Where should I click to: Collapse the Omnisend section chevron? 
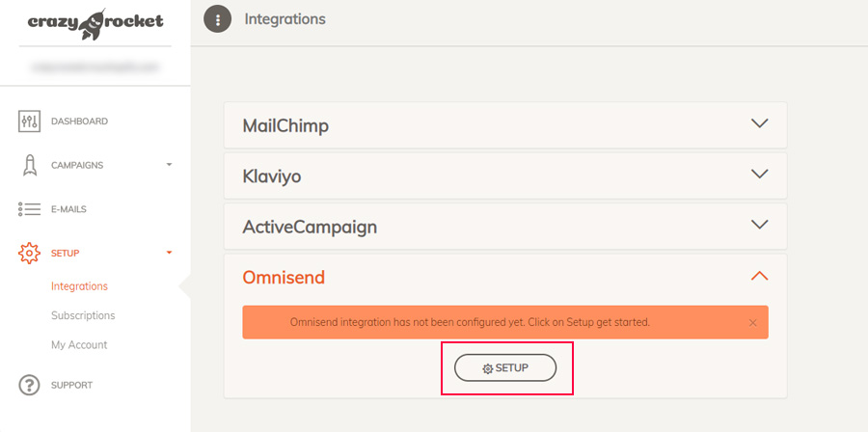[760, 275]
